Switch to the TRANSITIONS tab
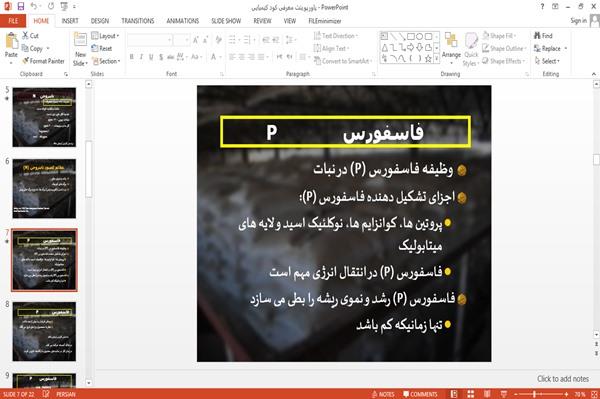The height and width of the screenshot is (399, 600). [138, 21]
